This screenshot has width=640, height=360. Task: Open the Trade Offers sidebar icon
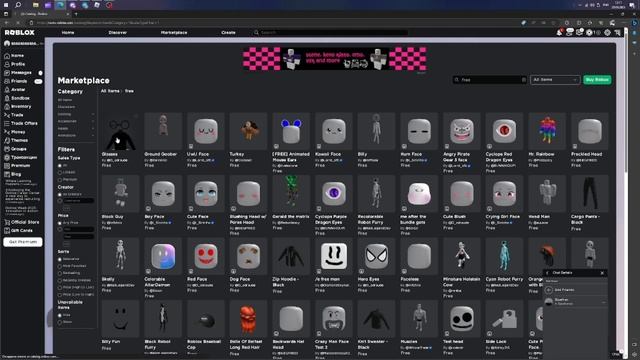(7, 123)
